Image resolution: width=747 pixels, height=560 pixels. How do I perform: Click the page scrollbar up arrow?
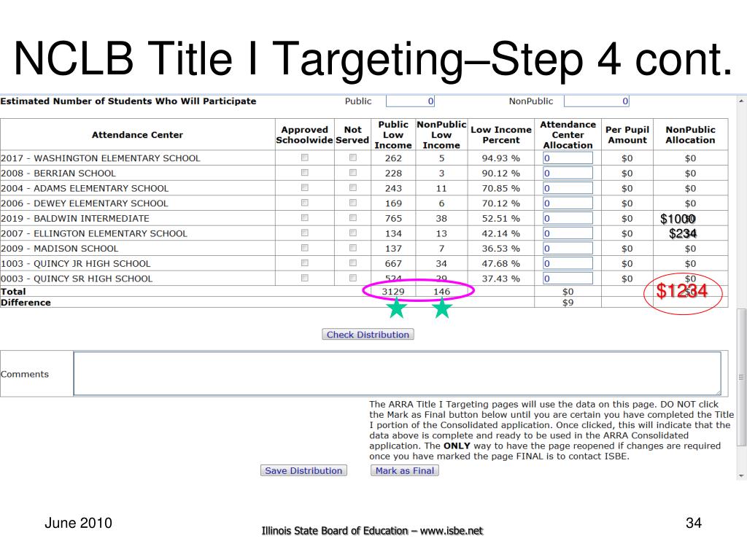point(741,101)
